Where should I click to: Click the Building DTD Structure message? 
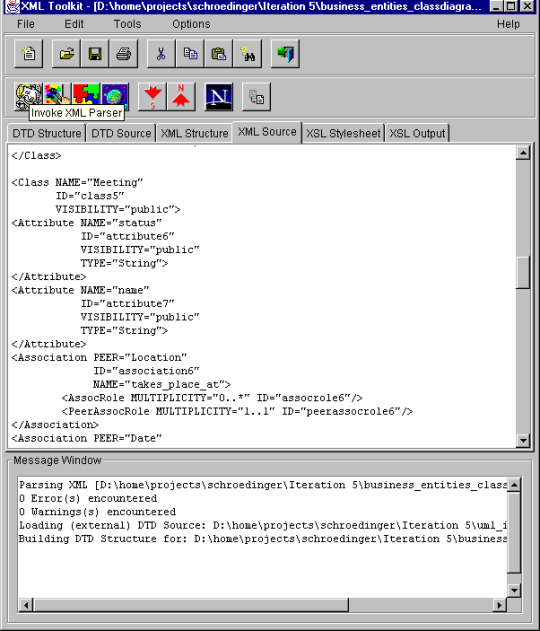point(263,539)
